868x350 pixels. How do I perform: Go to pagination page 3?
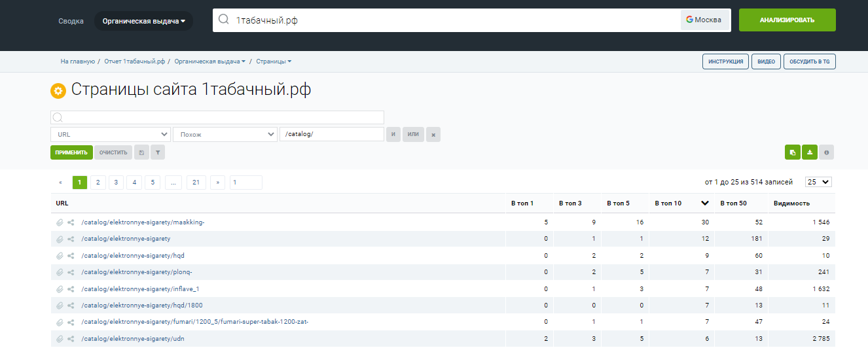pyautogui.click(x=116, y=183)
